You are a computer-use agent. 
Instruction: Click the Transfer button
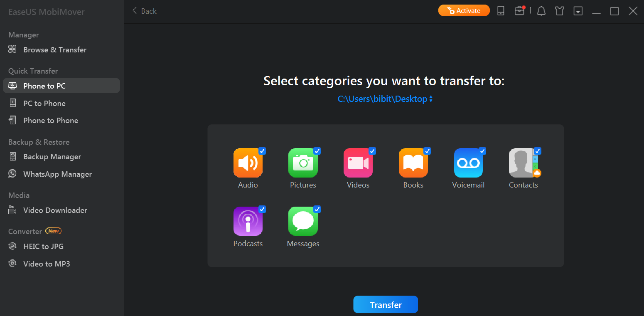(x=386, y=304)
